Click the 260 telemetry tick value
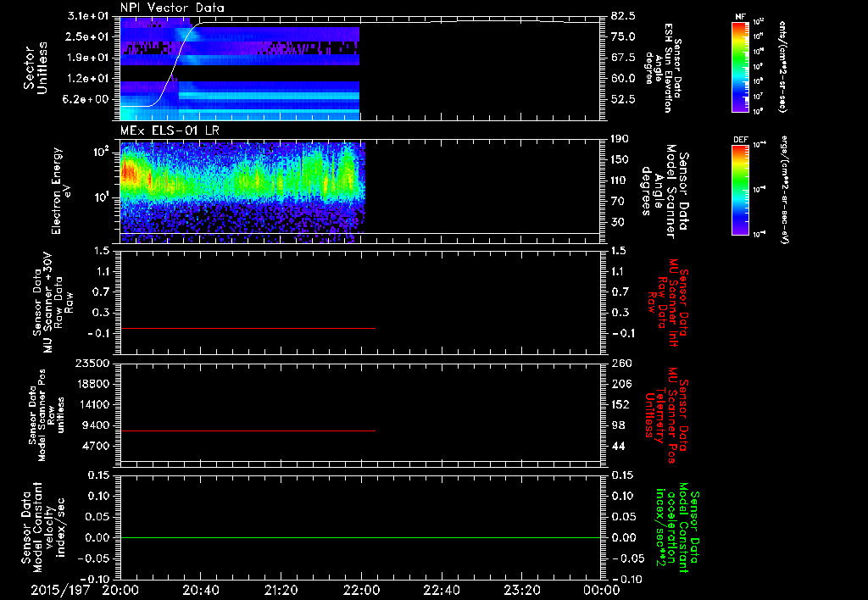Image resolution: width=868 pixels, height=600 pixels. pyautogui.click(x=620, y=363)
